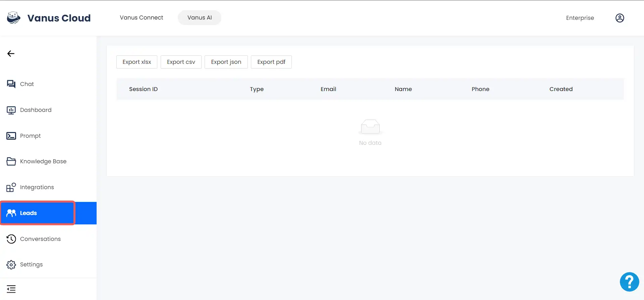The image size is (644, 300).
Task: Export leads as xlsx
Action: coord(137,62)
